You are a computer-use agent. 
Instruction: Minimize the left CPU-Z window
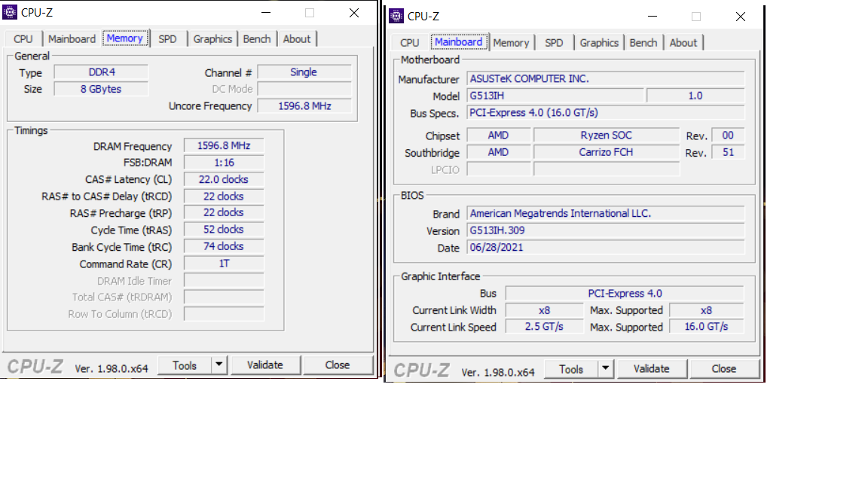pos(266,12)
